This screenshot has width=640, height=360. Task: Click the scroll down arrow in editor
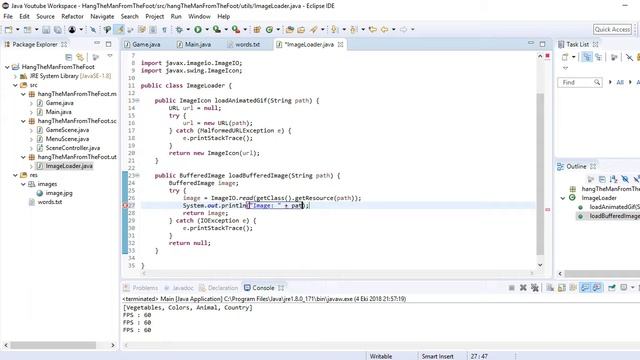(x=540, y=265)
